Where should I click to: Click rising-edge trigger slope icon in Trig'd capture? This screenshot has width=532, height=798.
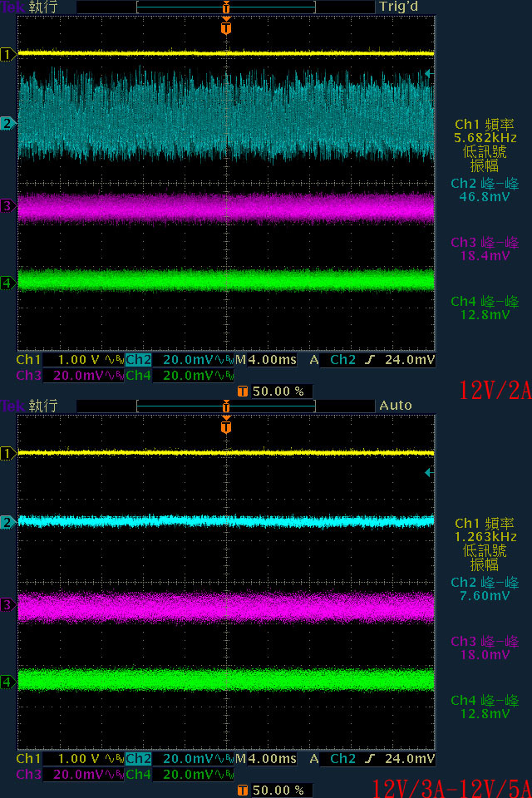pos(370,360)
